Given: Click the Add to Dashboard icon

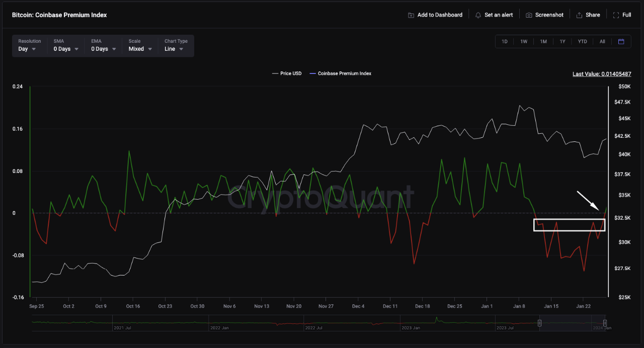Looking at the screenshot, I should (x=411, y=15).
